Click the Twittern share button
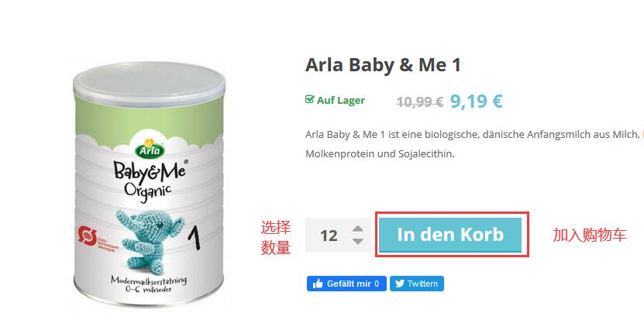The height and width of the screenshot is (320, 644). point(416,284)
